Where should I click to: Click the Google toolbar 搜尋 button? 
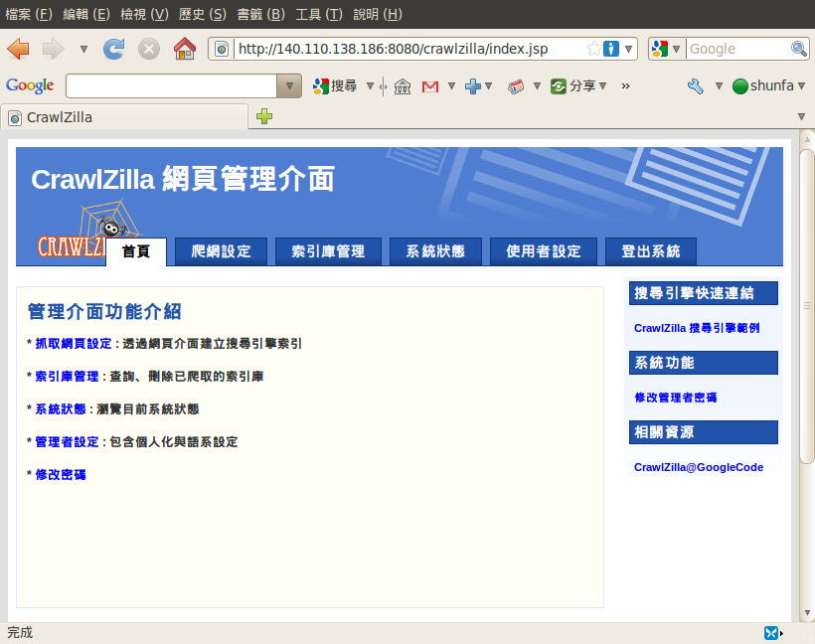[x=335, y=85]
